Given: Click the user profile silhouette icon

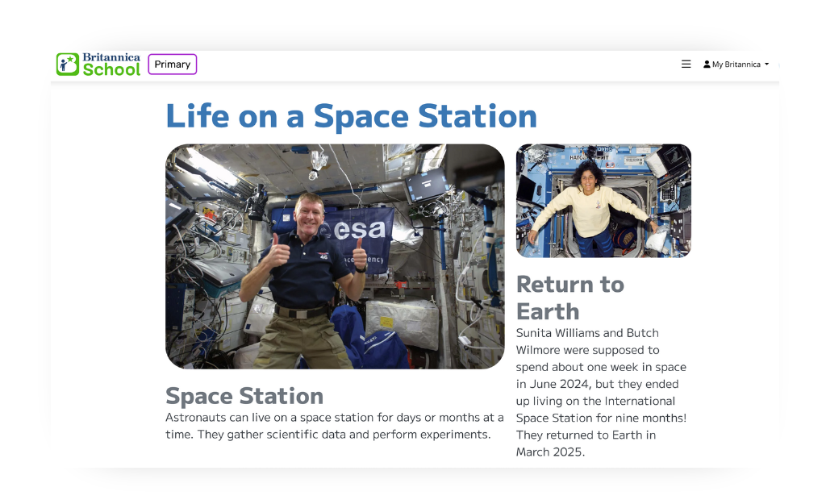Looking at the screenshot, I should click(707, 65).
